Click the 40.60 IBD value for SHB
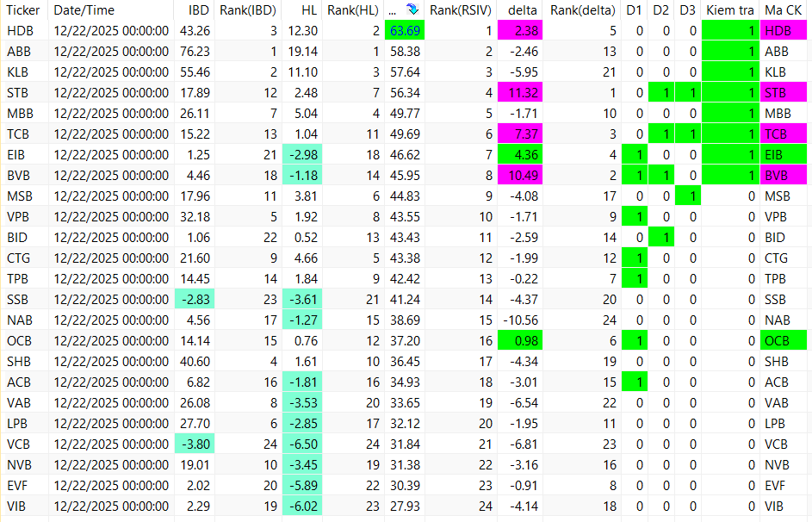 click(x=195, y=362)
